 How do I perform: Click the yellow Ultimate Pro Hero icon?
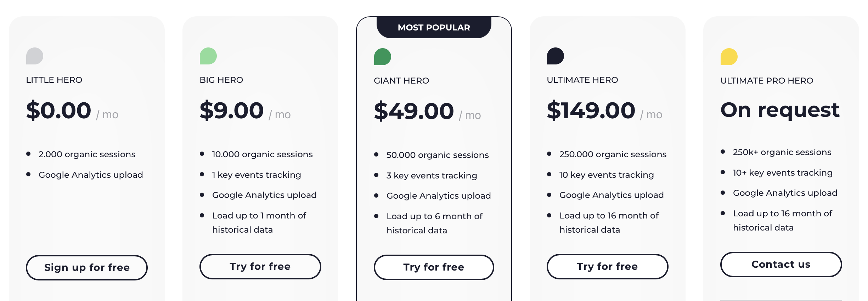pos(729,57)
